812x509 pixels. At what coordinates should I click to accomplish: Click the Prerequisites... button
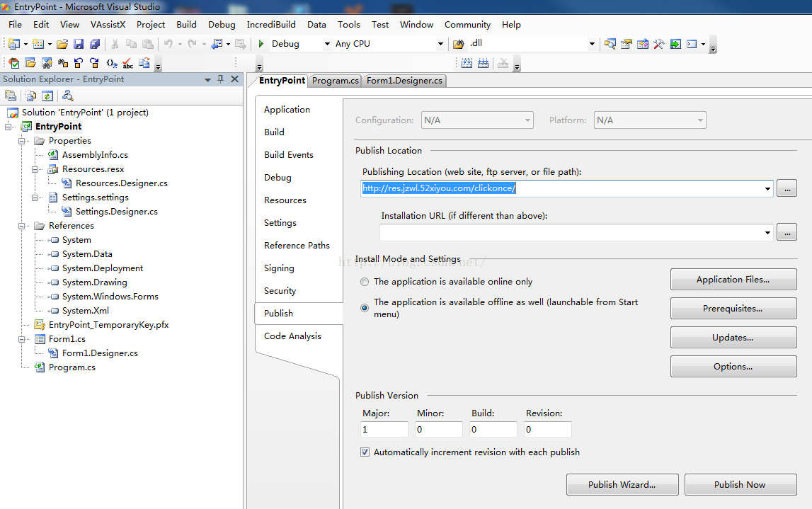point(733,309)
